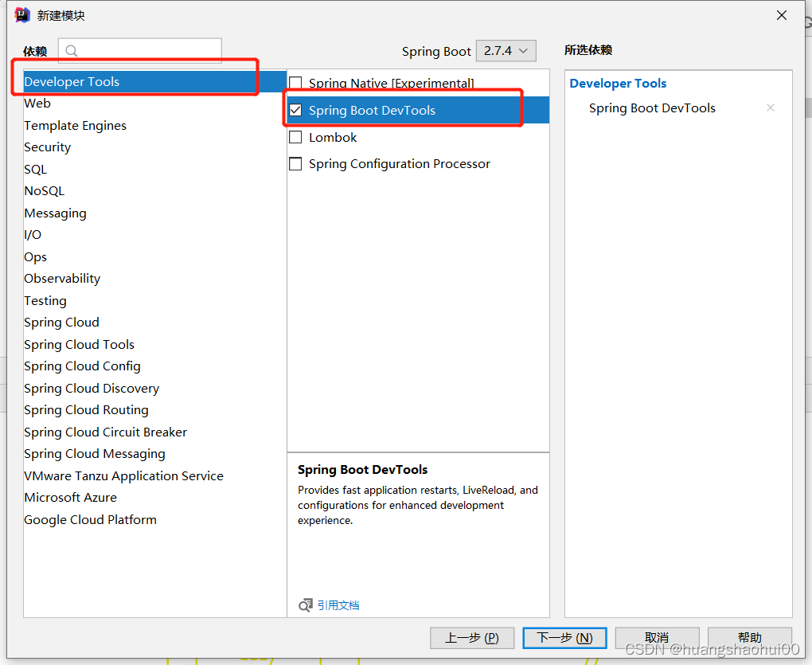The image size is (812, 665).
Task: Cancel the dialog via 取消 button
Action: pyautogui.click(x=658, y=637)
